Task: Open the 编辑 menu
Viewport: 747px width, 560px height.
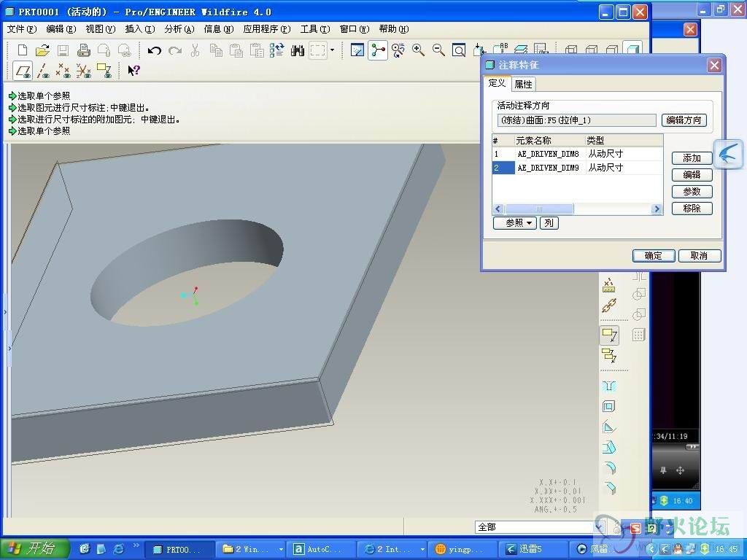Action: [x=61, y=29]
